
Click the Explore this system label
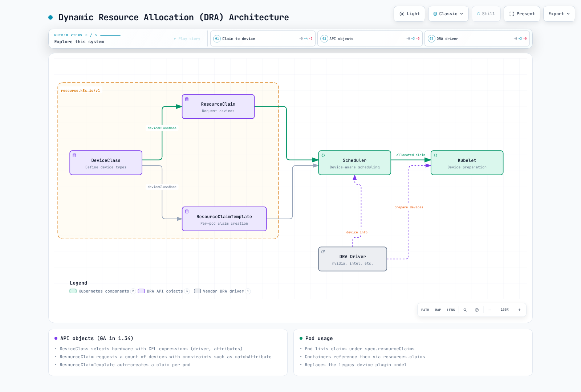click(79, 42)
